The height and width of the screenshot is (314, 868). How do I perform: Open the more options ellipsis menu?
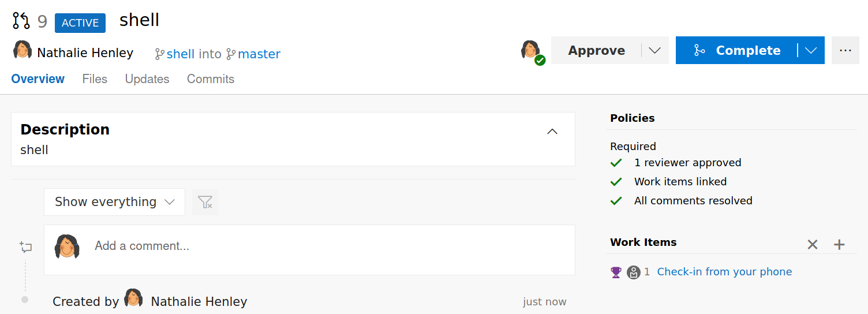tap(845, 50)
